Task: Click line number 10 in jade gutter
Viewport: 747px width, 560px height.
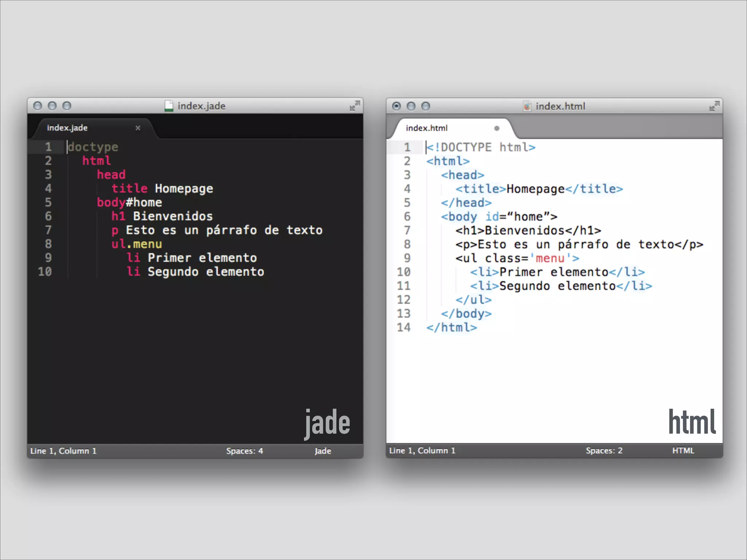Action: coord(45,272)
